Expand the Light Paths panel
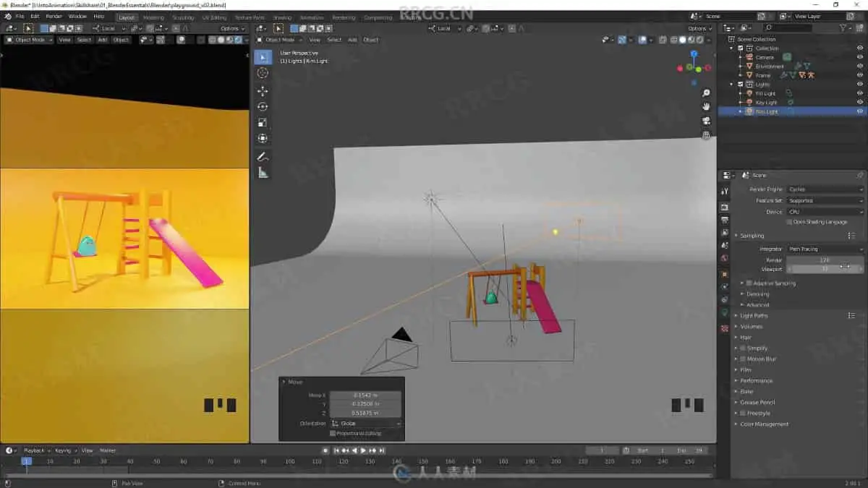Image resolution: width=868 pixels, height=488 pixels. click(754, 315)
